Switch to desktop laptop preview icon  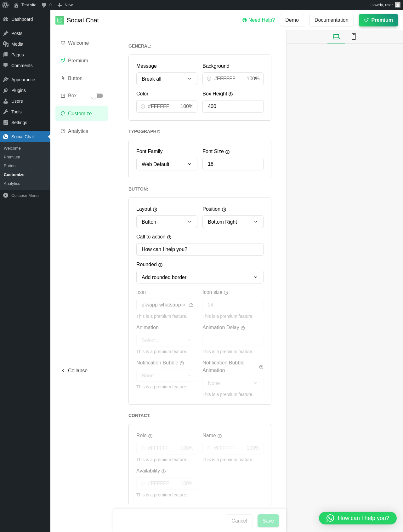click(336, 37)
